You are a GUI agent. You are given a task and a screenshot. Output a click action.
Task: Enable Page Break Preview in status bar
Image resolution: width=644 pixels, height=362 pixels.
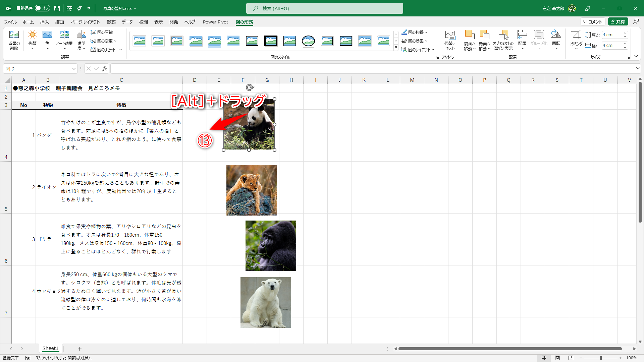pos(570,358)
